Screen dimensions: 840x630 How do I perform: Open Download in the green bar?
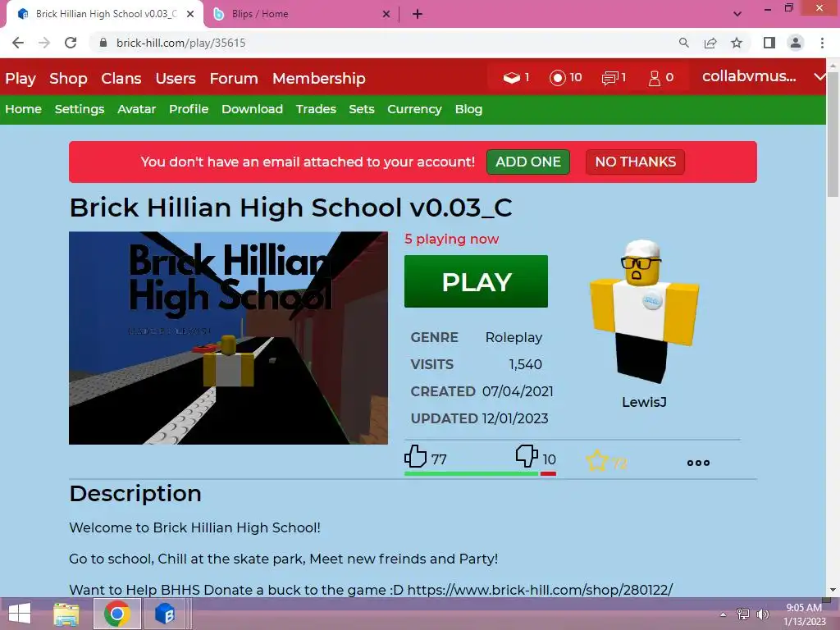[x=252, y=109]
